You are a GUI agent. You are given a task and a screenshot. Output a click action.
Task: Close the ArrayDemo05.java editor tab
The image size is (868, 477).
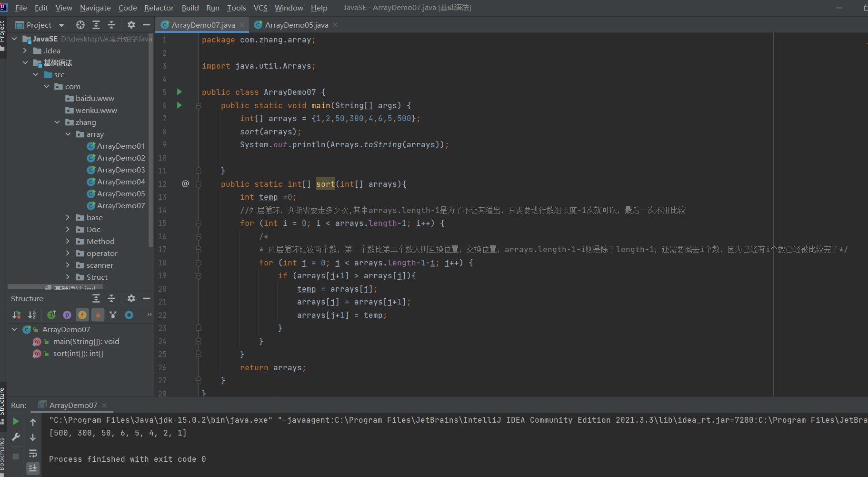(335, 25)
